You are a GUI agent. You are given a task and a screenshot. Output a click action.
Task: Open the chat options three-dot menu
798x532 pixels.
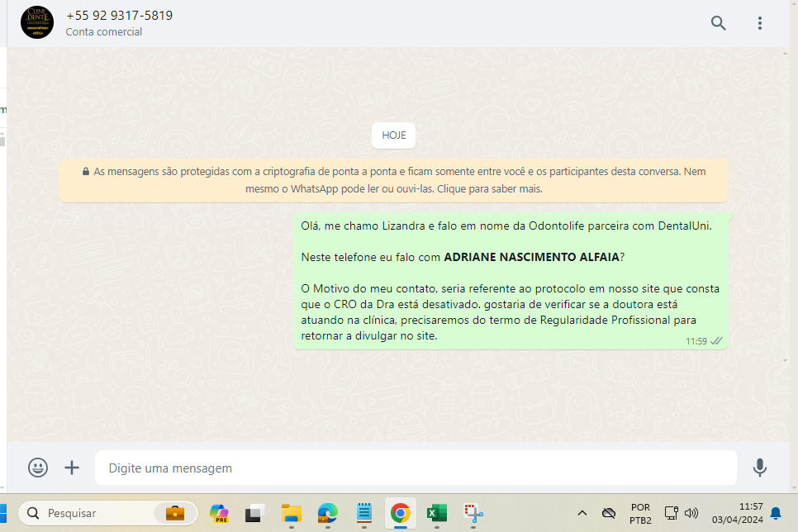(760, 23)
